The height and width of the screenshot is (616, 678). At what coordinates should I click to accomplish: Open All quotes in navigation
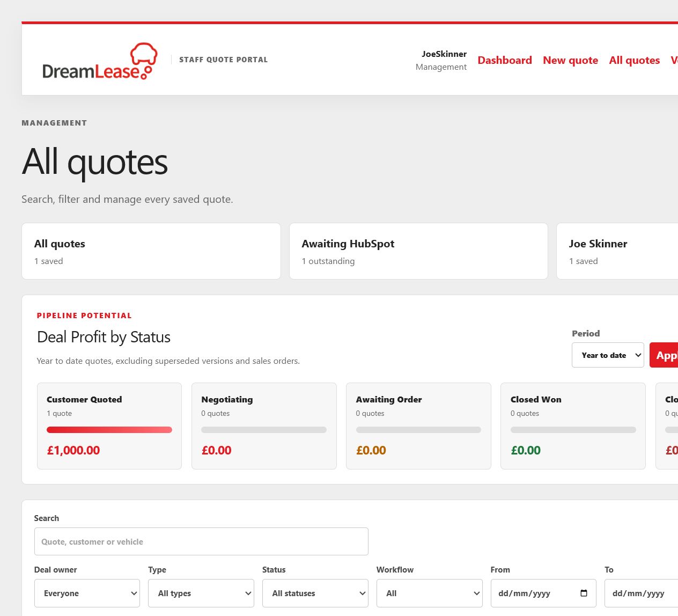pos(634,60)
